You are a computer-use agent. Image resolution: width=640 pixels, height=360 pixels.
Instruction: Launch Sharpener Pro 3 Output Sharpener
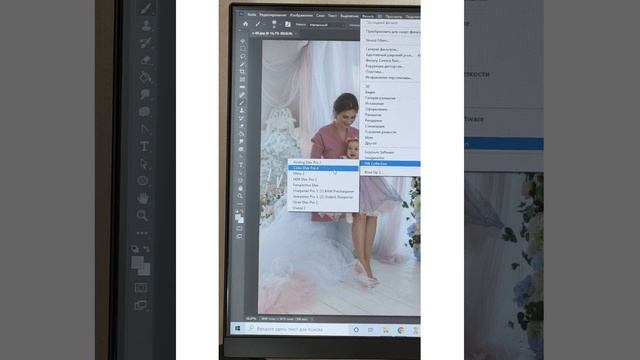pyautogui.click(x=323, y=197)
